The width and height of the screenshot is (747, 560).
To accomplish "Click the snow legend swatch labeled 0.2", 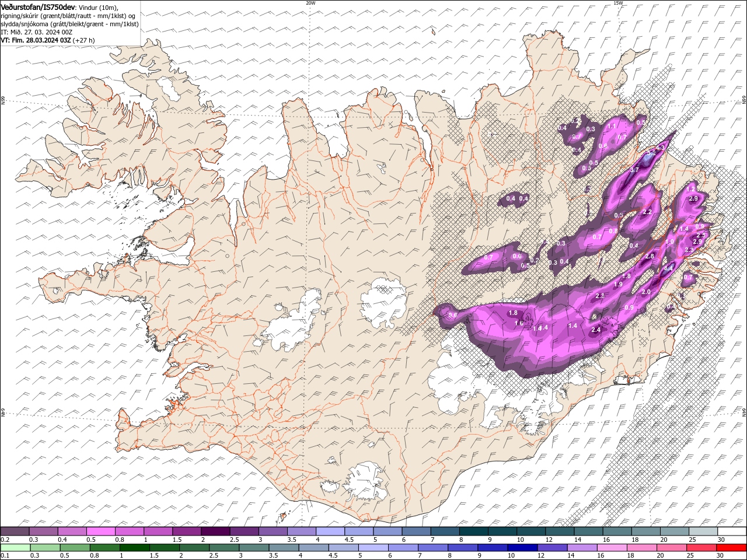I will tap(15, 531).
